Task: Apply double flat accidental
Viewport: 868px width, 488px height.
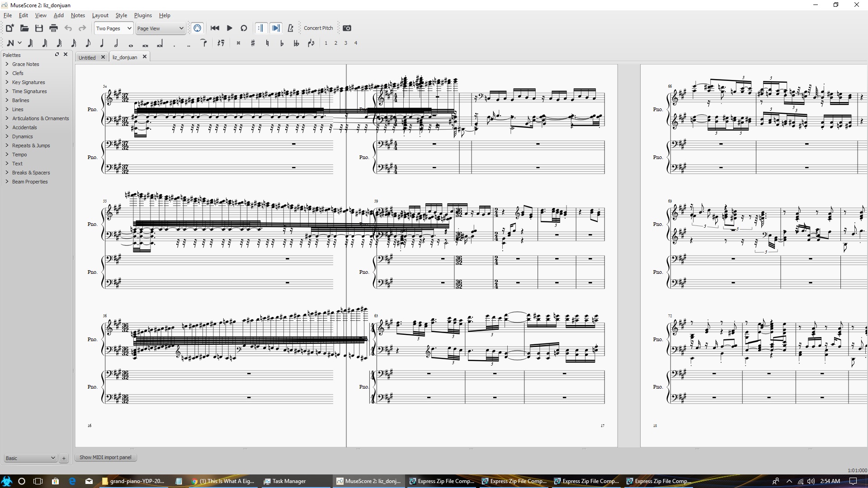Action: pos(296,43)
